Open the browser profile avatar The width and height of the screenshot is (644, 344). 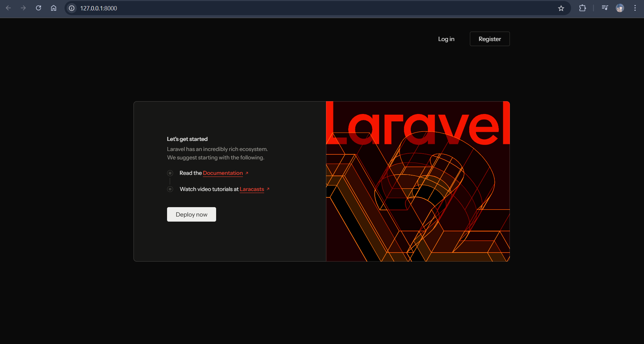tap(620, 8)
